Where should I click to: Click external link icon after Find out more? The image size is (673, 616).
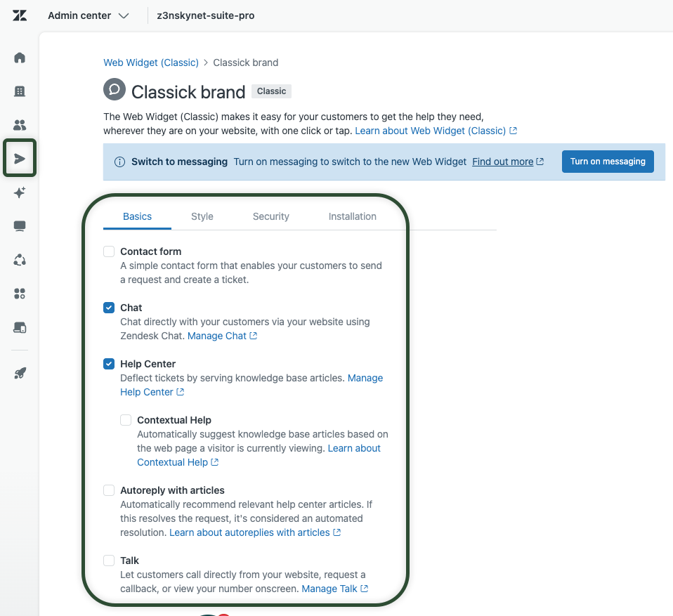click(x=540, y=162)
